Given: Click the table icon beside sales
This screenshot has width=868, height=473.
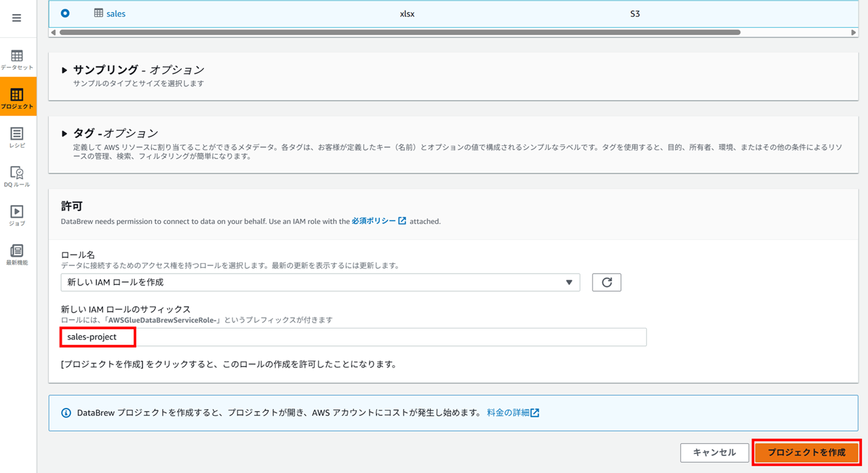Looking at the screenshot, I should point(98,13).
